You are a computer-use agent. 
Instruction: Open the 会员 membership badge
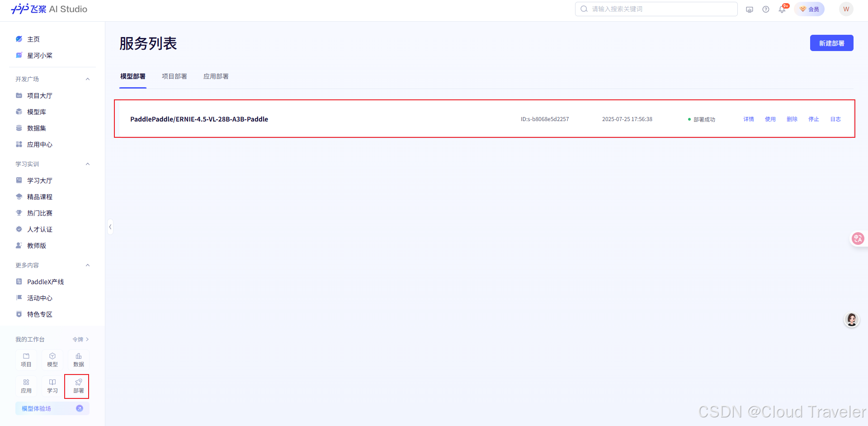[809, 9]
